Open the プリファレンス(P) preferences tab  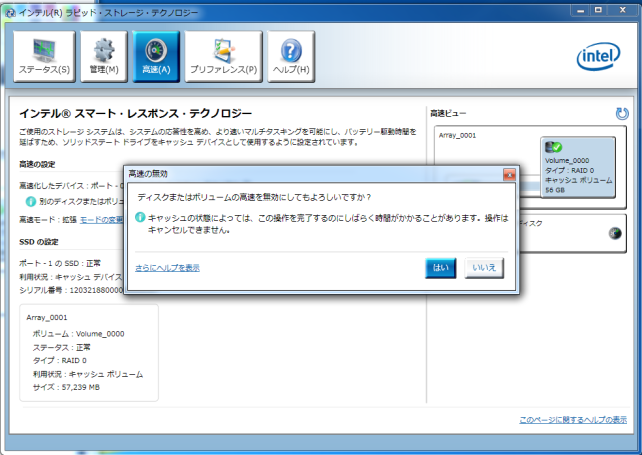[223, 57]
